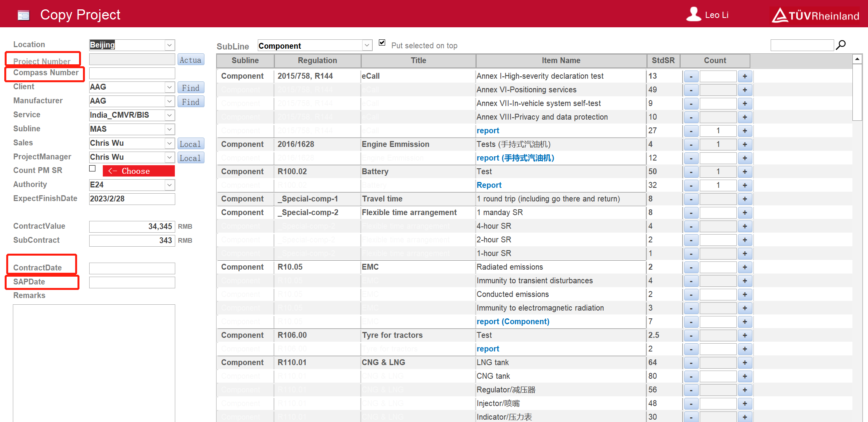Decrease count for Annex VI-Positioning services
This screenshot has width=868, height=422.
click(x=691, y=90)
